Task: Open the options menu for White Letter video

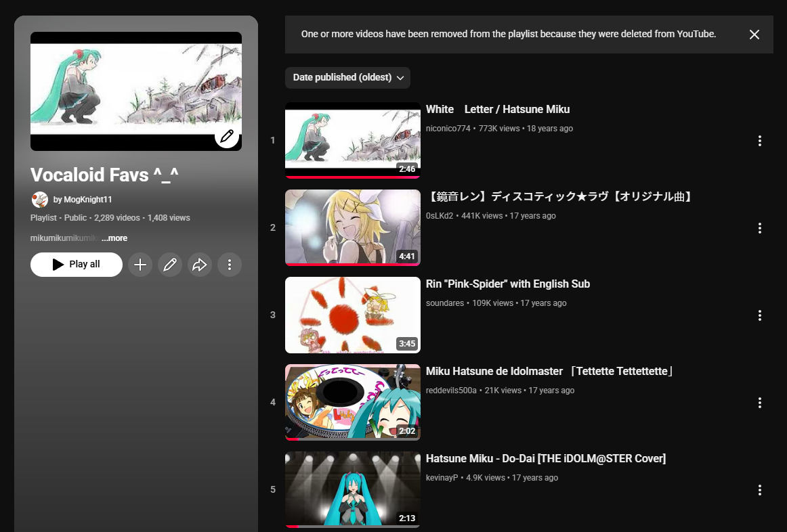Action: click(759, 141)
